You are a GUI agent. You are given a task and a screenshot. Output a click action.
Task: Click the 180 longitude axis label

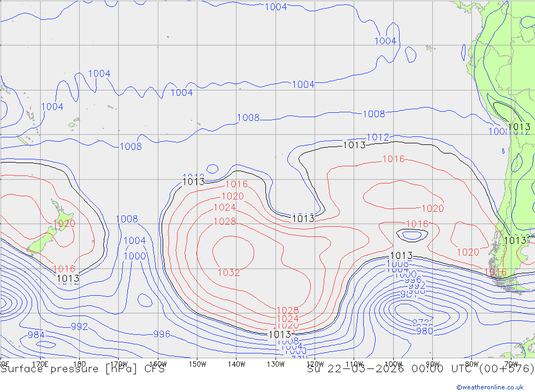[80, 364]
